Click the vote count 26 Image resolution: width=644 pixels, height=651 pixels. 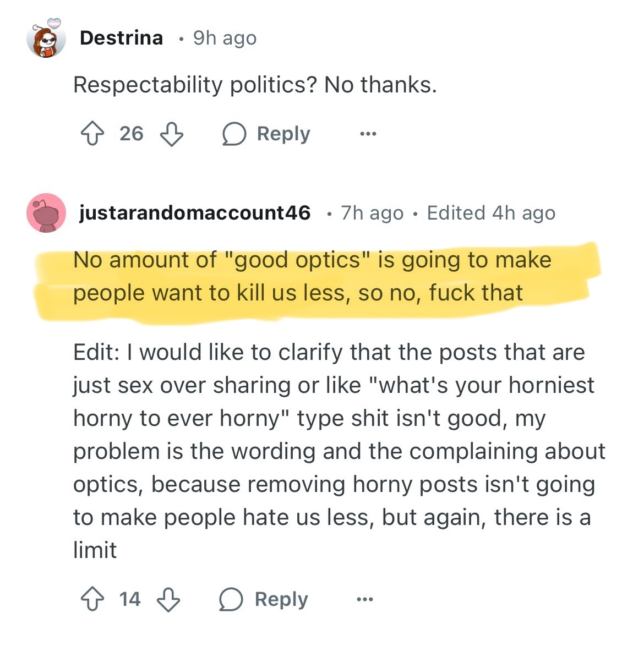[x=132, y=134]
